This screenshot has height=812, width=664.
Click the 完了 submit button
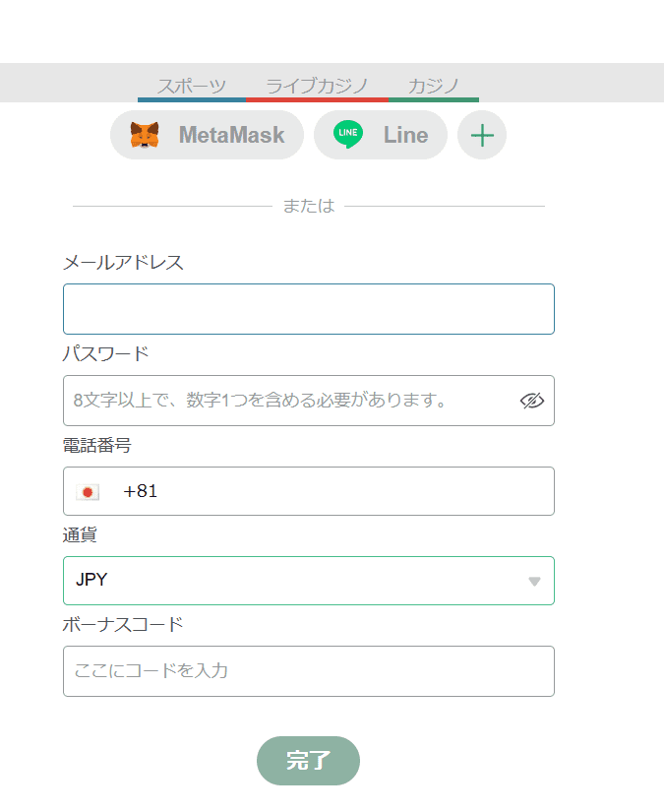[x=308, y=761]
